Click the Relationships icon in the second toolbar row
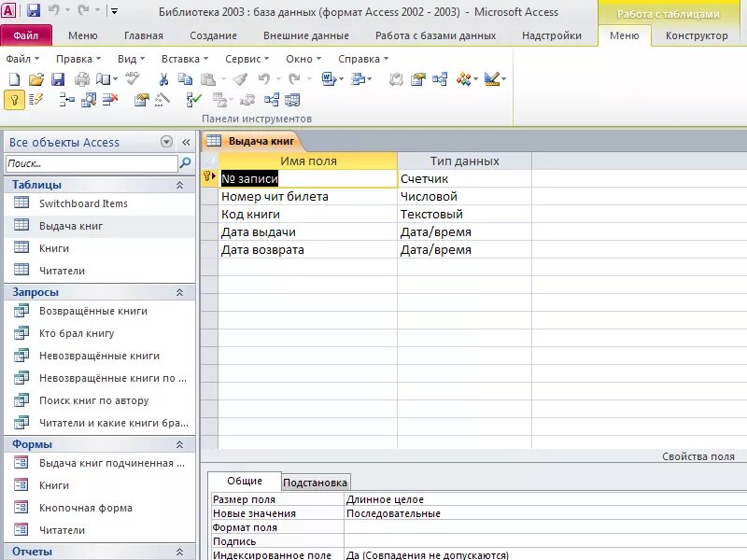The image size is (747, 560). pyautogui.click(x=272, y=100)
